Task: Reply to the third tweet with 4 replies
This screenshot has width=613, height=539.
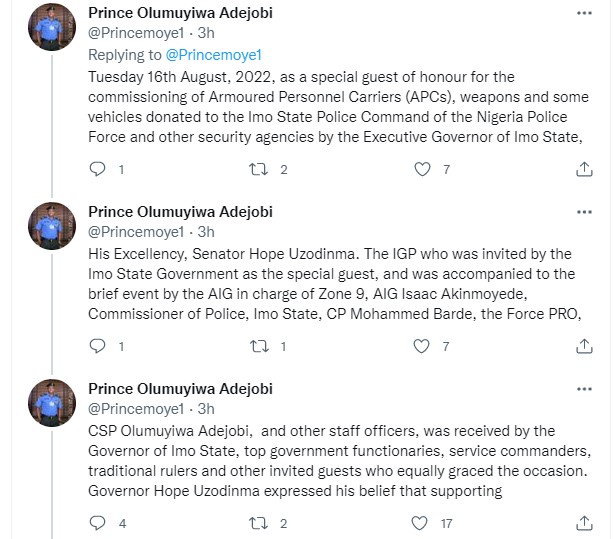Action: [x=97, y=523]
